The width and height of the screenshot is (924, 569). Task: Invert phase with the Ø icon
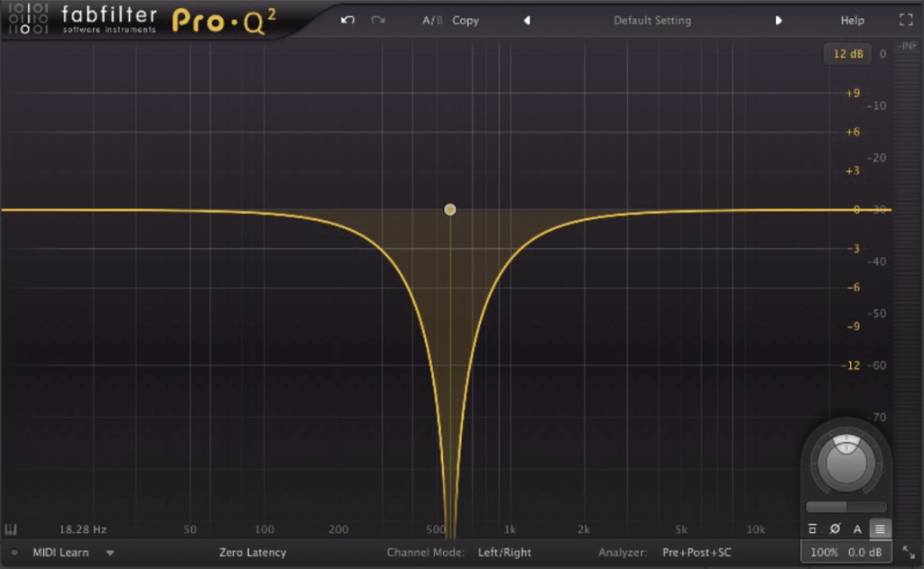tap(836, 529)
